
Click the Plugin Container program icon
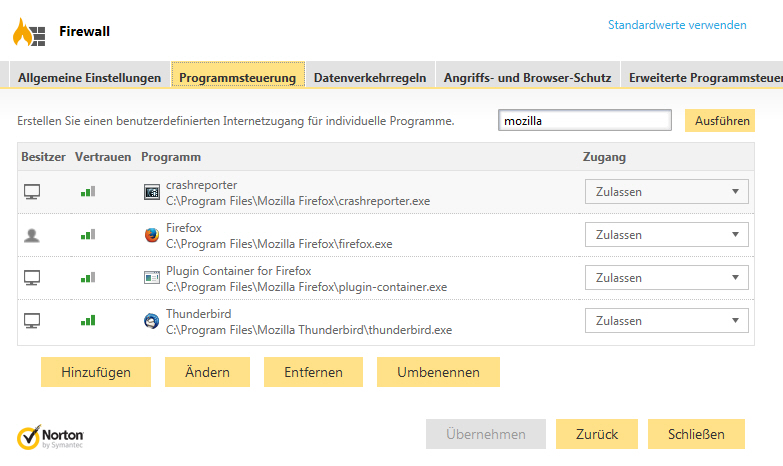[x=151, y=278]
